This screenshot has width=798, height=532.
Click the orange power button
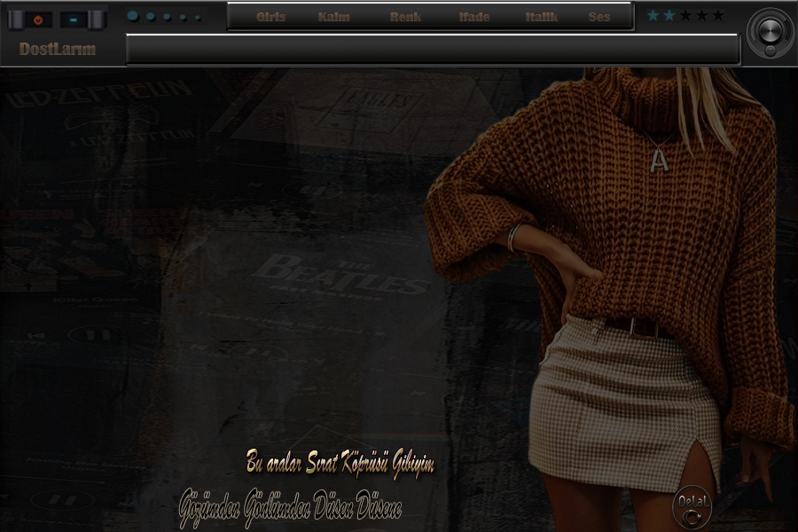38,20
